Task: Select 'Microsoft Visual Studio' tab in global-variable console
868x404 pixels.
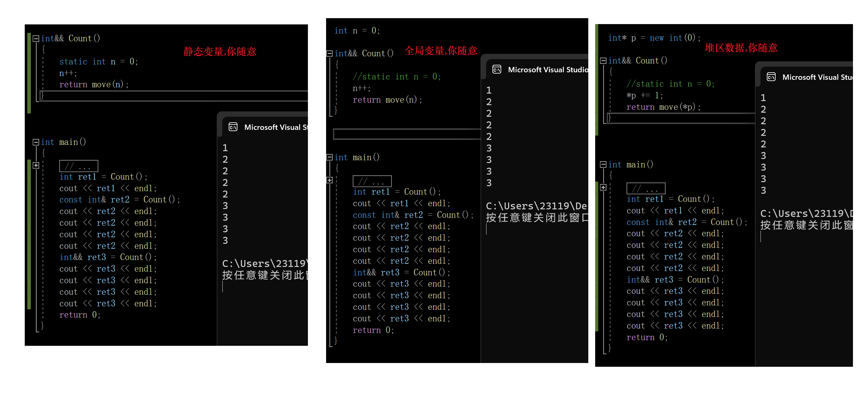Action: [x=548, y=70]
